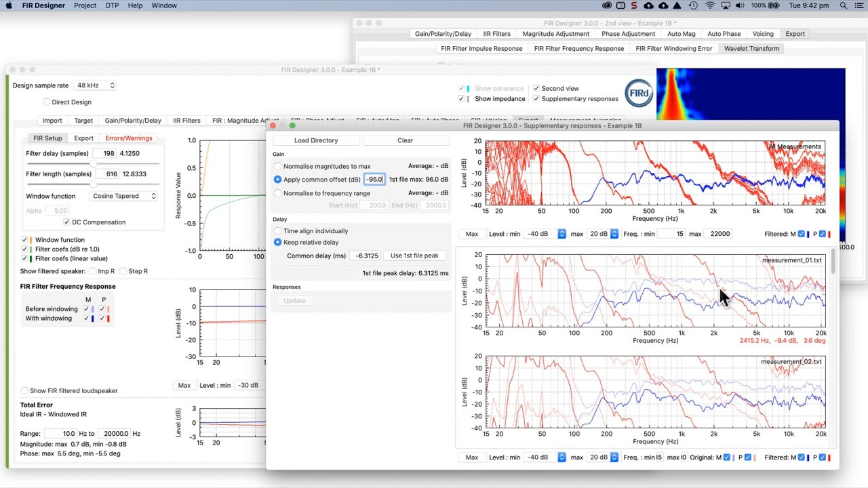The width and height of the screenshot is (868, 488).
Task: Toggle the Supplementary responses checkbox
Action: pos(536,99)
